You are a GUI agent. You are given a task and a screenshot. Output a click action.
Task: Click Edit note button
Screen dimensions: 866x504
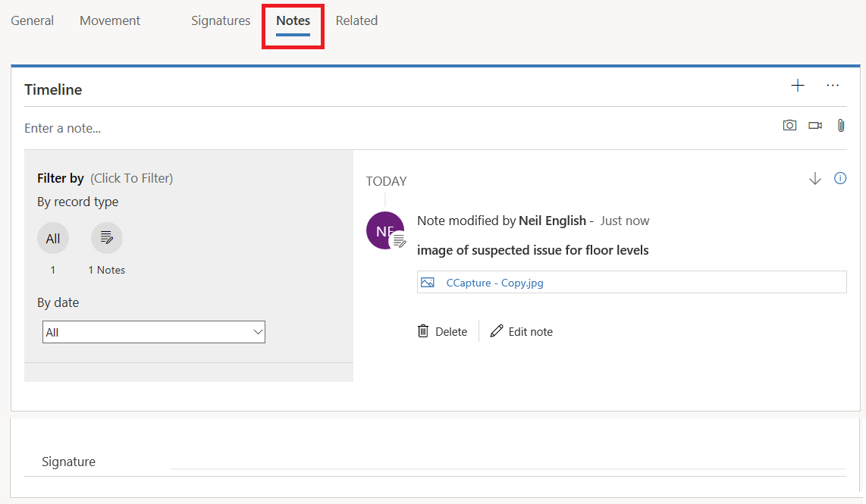[522, 331]
